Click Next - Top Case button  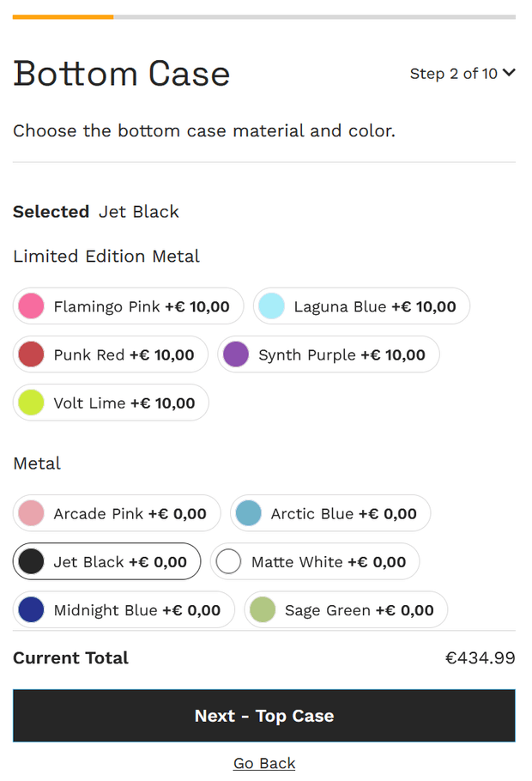(x=264, y=716)
